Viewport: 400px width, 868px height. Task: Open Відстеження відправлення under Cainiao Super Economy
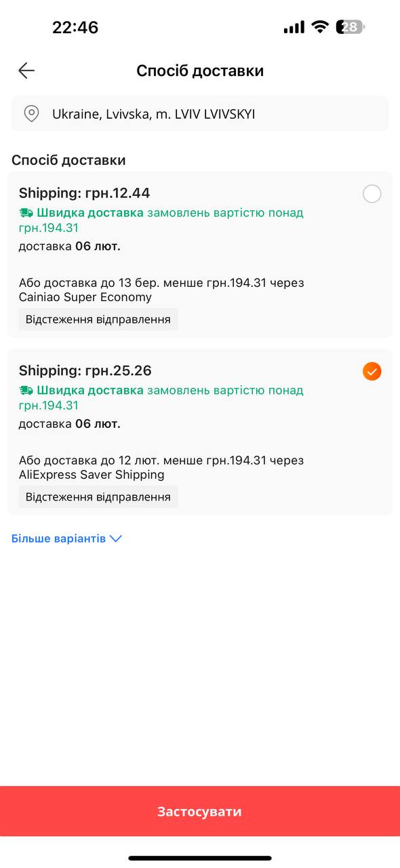click(x=98, y=319)
